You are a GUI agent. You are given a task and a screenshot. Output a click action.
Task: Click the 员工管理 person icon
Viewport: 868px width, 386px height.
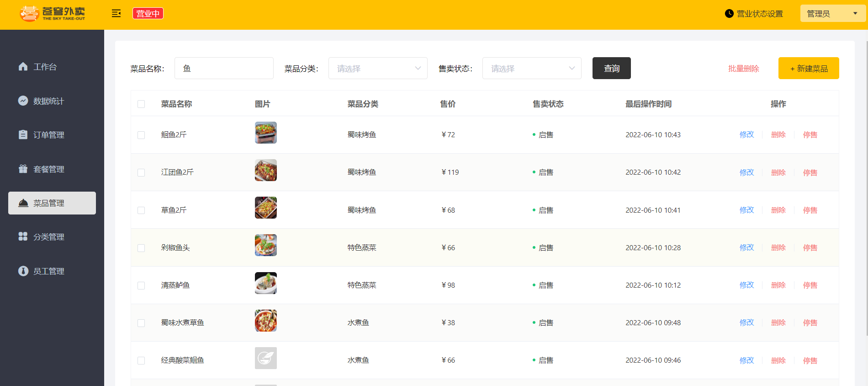(23, 271)
